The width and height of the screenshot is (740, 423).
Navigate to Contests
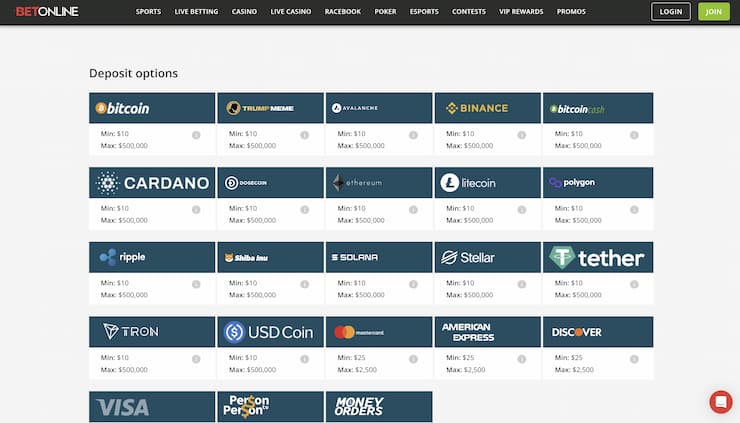click(469, 11)
